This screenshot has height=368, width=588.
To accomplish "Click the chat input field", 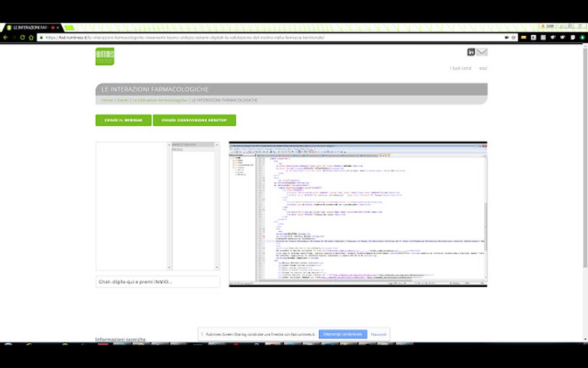I will click(x=158, y=281).
